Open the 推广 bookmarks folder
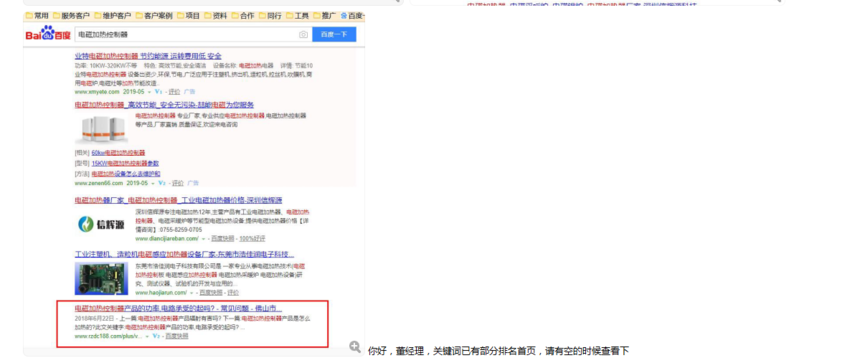This screenshot has width=860, height=363. pyautogui.click(x=325, y=16)
